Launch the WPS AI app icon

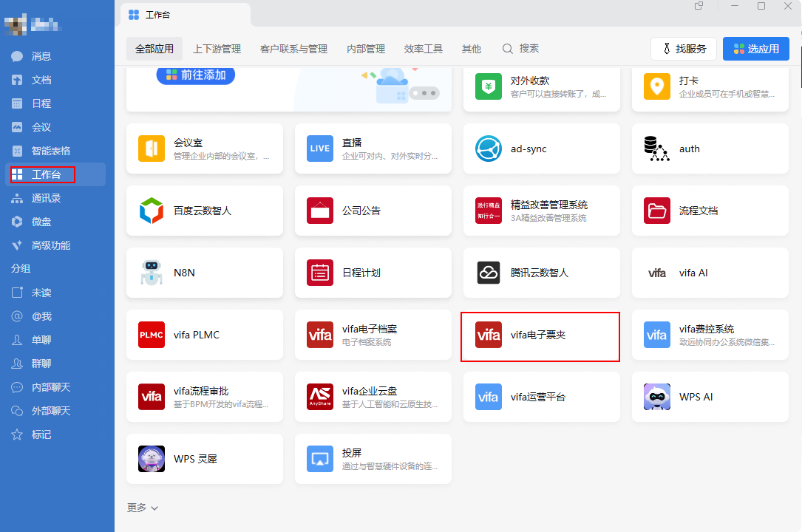[657, 397]
